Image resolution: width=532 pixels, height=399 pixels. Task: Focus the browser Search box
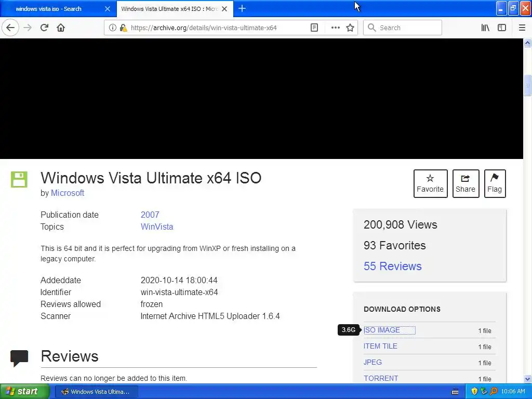coord(403,28)
